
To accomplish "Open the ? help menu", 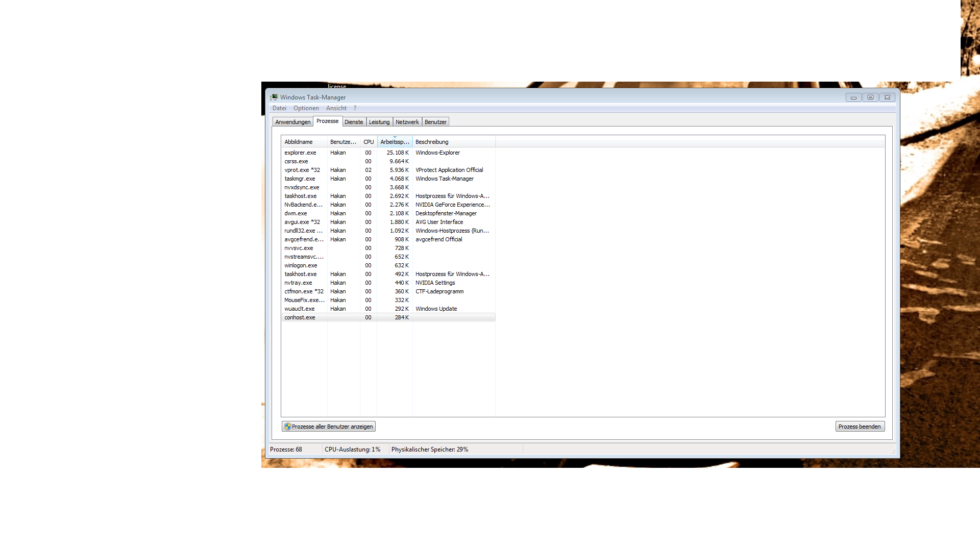I will pos(355,108).
